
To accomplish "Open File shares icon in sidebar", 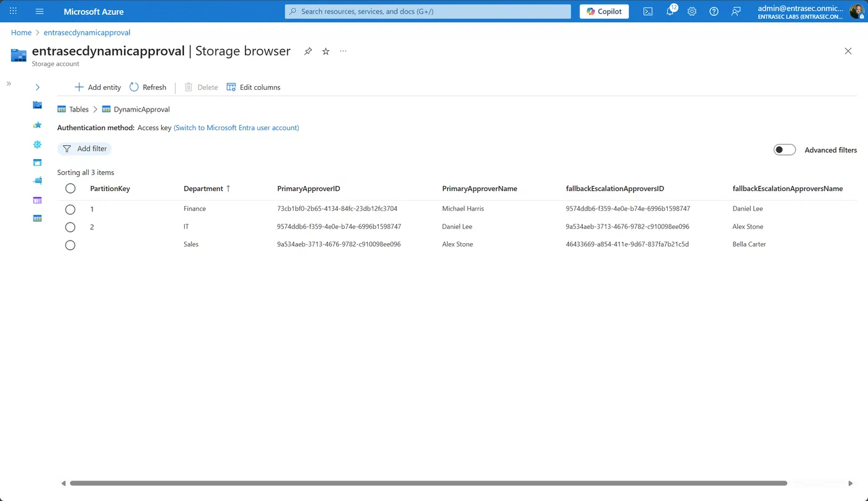I will pos(37,181).
